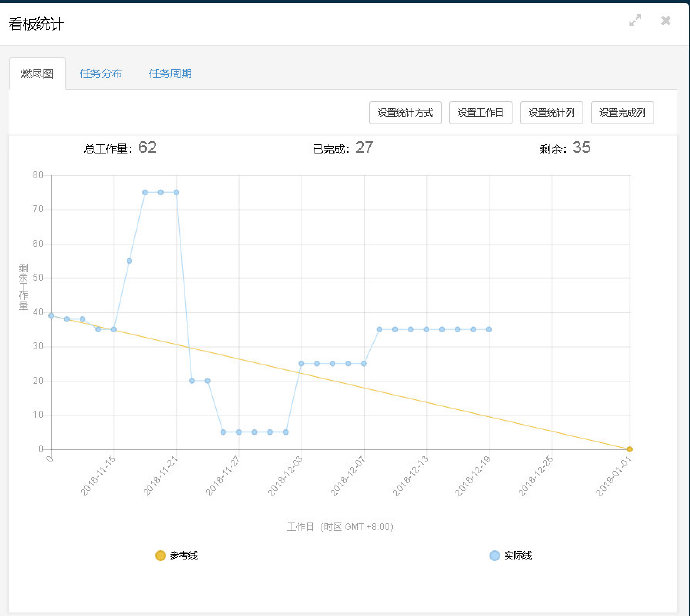Click the total workload value 62
The image size is (690, 616).
(147, 147)
